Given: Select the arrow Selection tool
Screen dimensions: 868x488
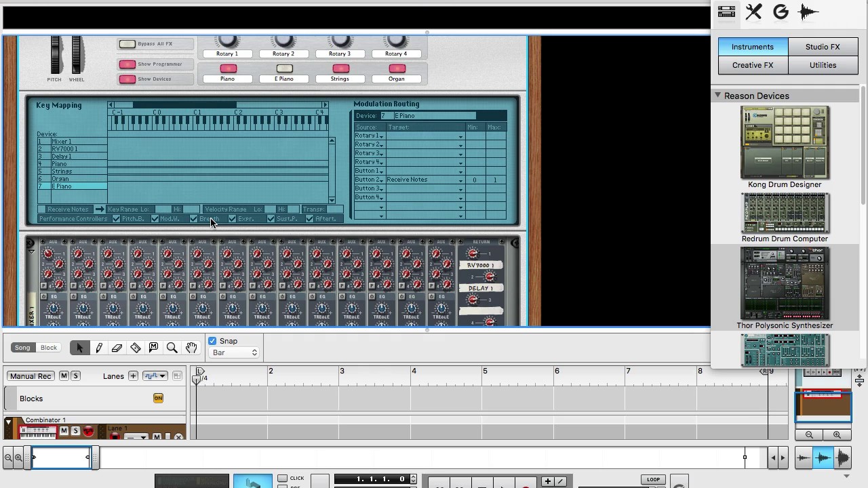Looking at the screenshot, I should click(x=79, y=348).
